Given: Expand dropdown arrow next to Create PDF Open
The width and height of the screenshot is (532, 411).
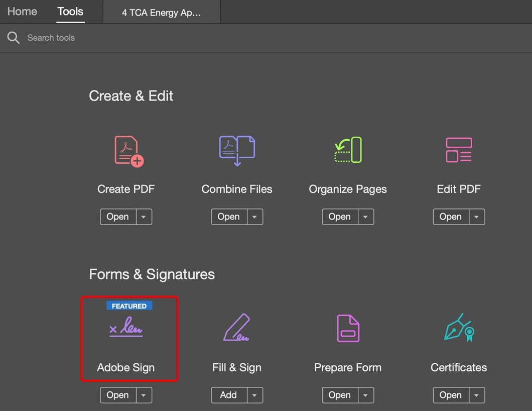Looking at the screenshot, I should (144, 217).
